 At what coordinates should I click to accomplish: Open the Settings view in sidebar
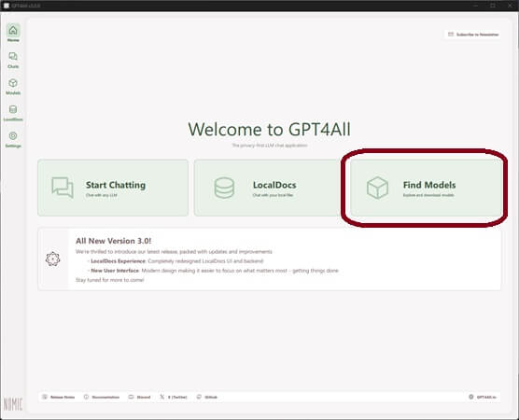13,140
